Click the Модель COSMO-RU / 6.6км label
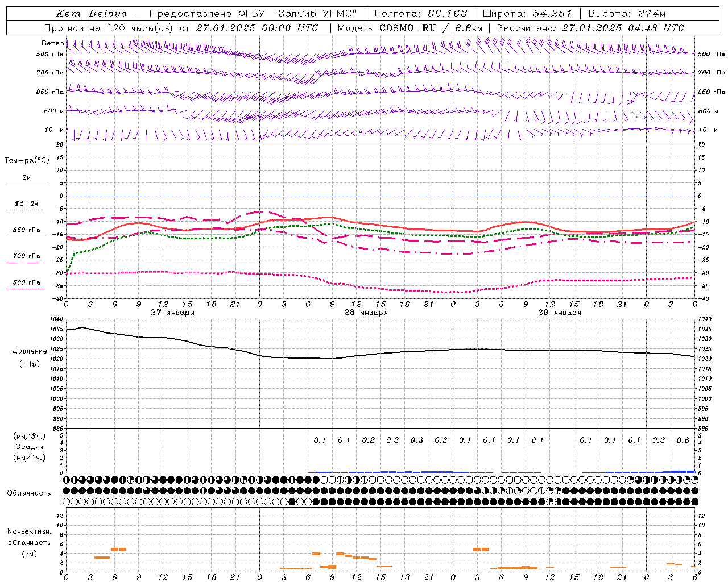This screenshot has height=582, width=728. [410, 28]
